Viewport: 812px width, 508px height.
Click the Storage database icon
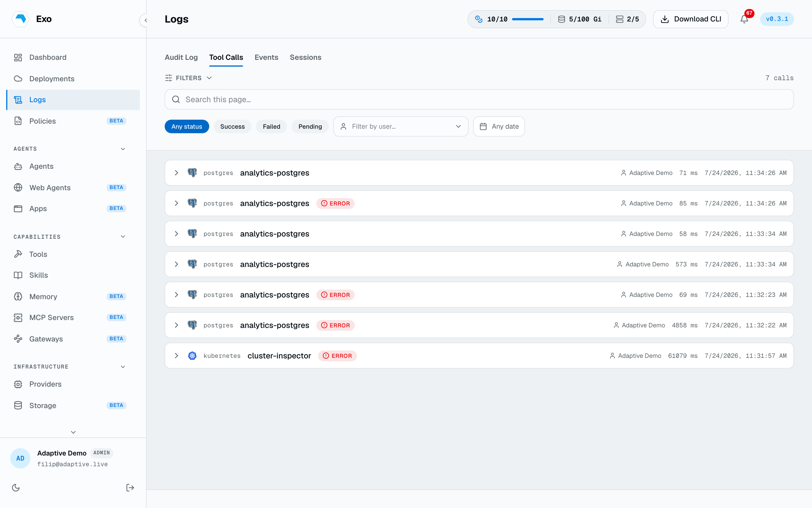18,405
